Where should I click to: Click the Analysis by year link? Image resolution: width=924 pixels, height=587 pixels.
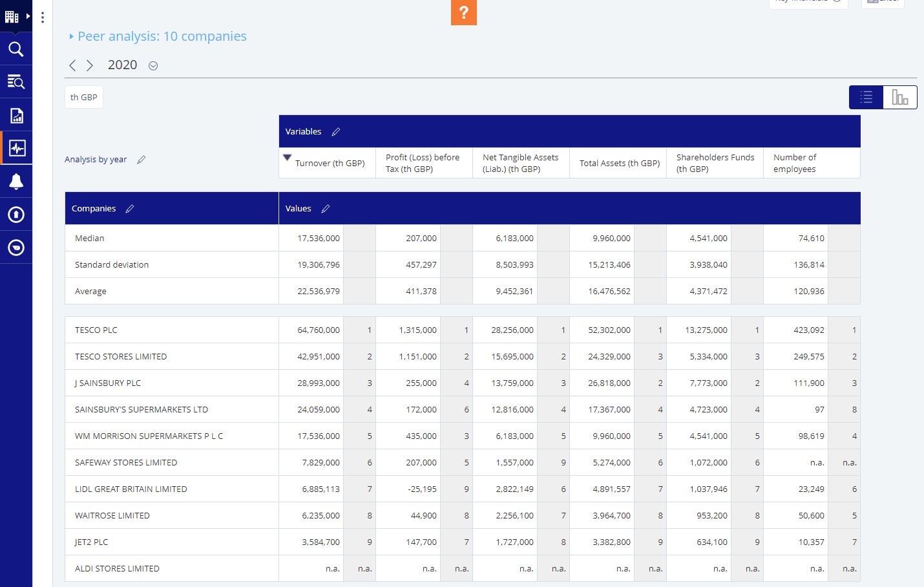96,160
